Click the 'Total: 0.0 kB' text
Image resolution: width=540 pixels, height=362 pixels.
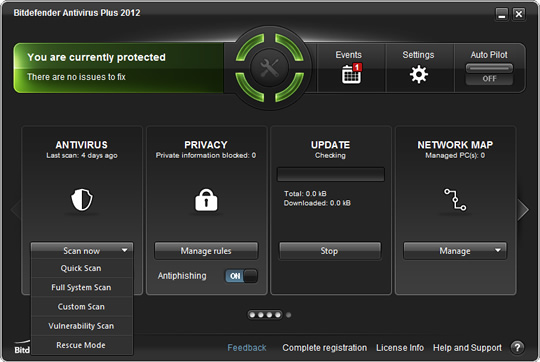click(305, 194)
